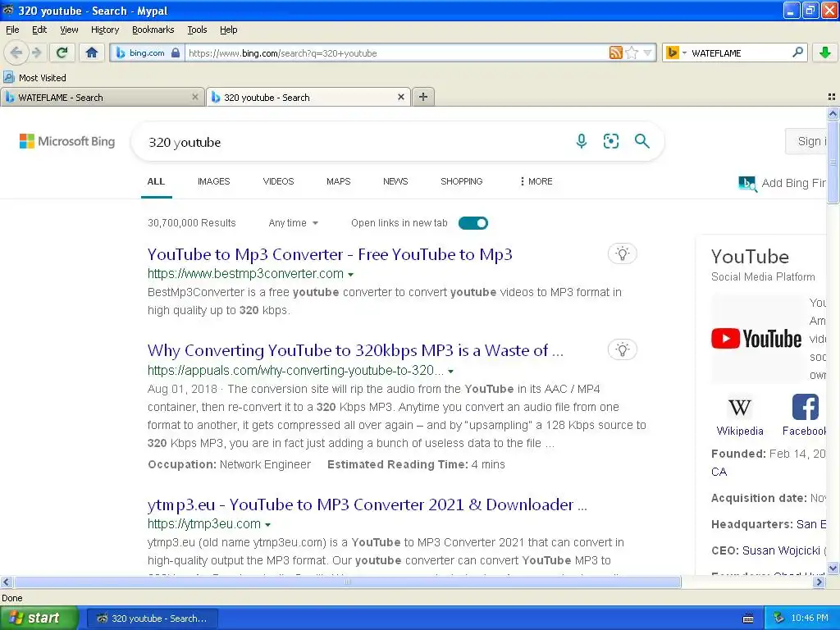The height and width of the screenshot is (630, 840).
Task: Click lightbulb insight icon for BestMp3Converter result
Action: (623, 253)
